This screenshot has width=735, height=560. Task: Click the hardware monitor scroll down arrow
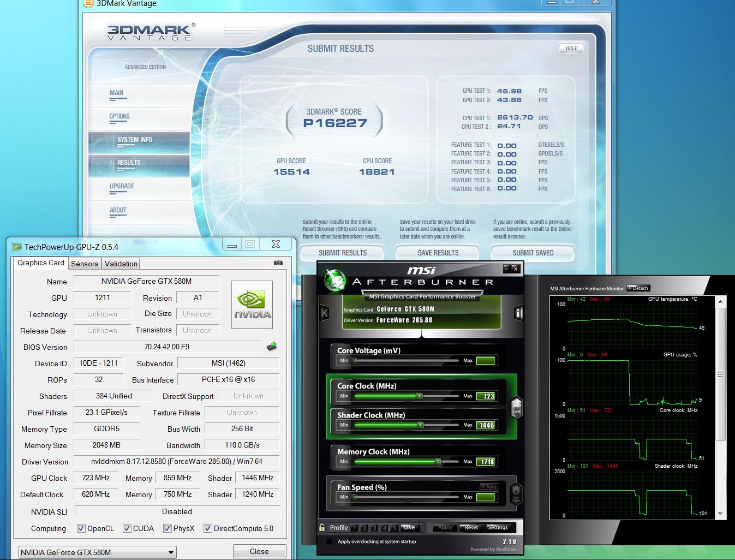(x=720, y=514)
